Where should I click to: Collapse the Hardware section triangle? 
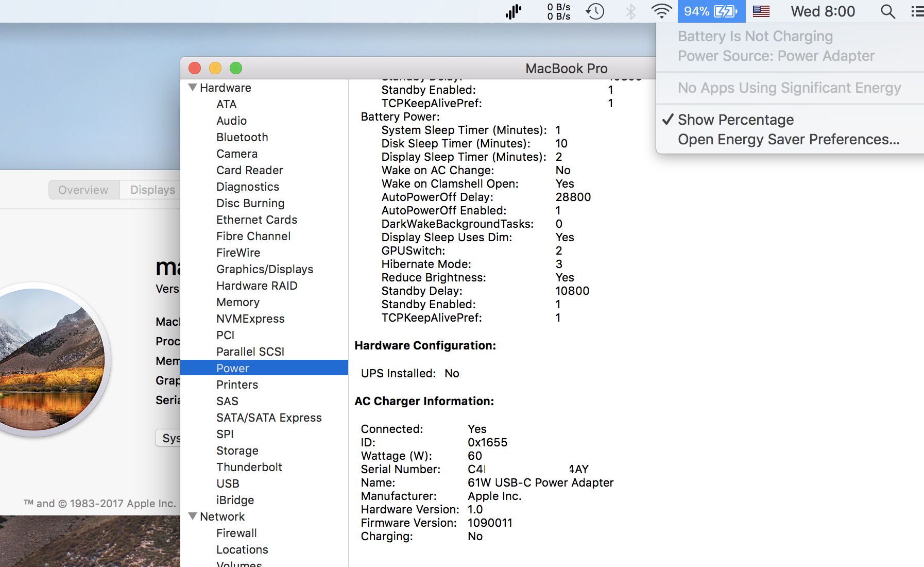tap(193, 88)
